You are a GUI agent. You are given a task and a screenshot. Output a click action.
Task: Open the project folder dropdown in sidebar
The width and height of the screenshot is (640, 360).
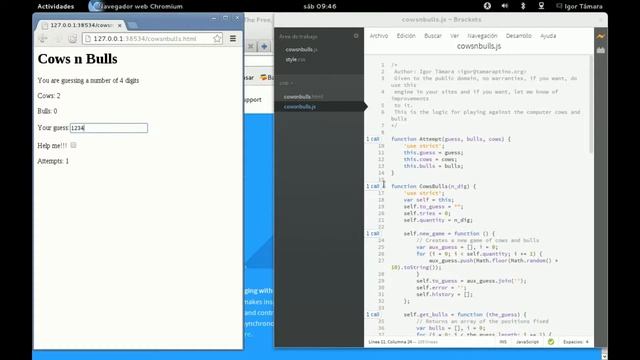click(x=286, y=83)
